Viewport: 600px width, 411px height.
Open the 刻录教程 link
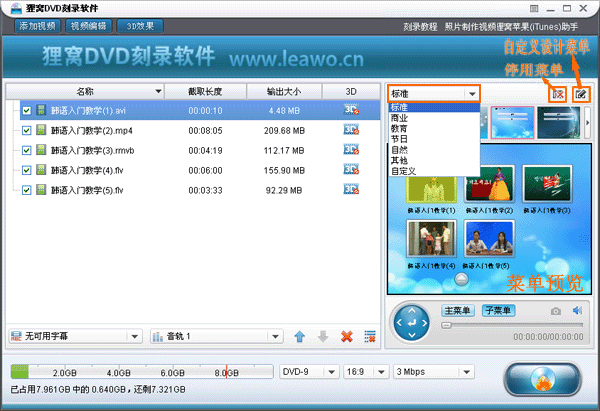[x=420, y=27]
